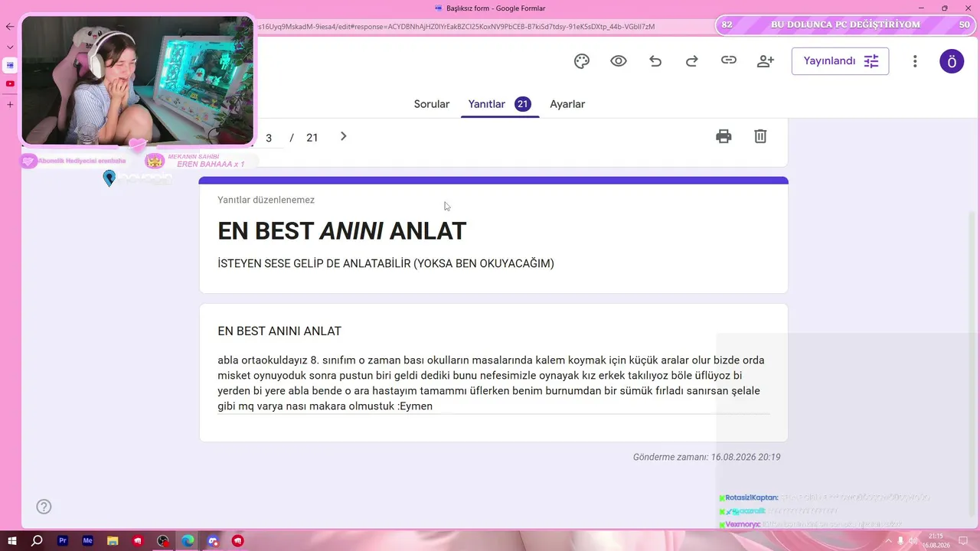Delete this response with trash icon

pyautogui.click(x=760, y=136)
